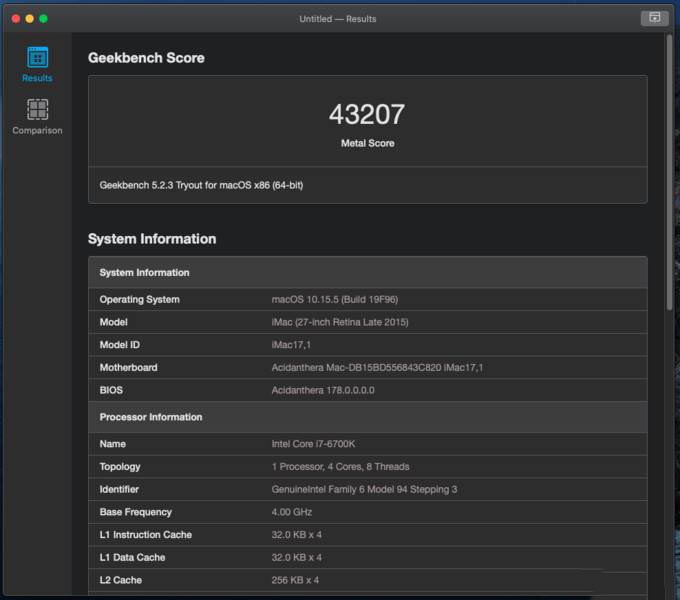
Task: Click the vertical scrollbar thumb
Action: (669, 173)
